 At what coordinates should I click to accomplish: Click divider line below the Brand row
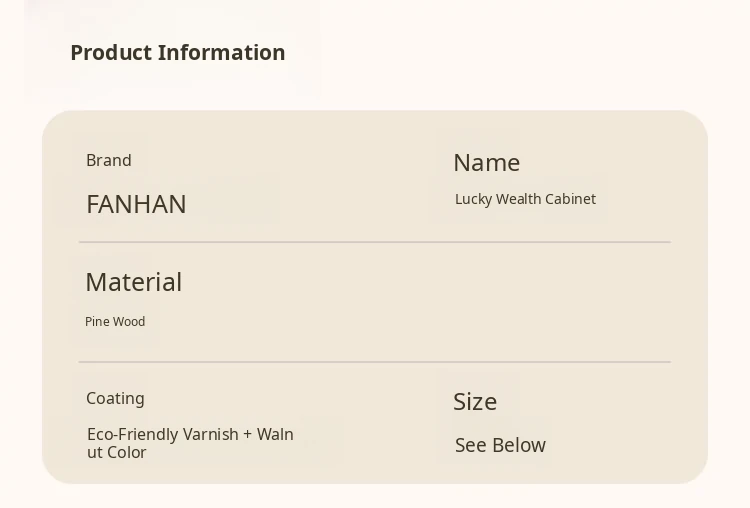click(x=374, y=242)
